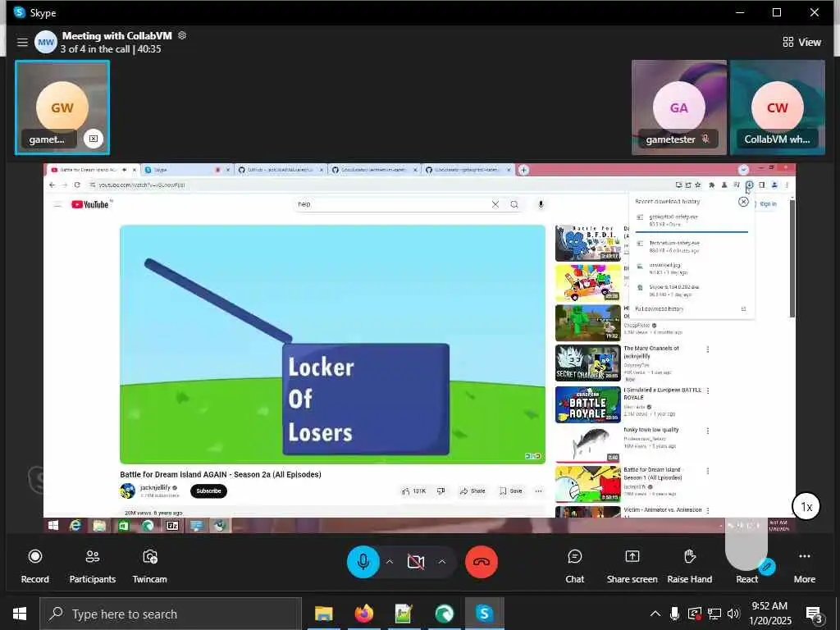Open the notification center
Screen dimensions: 840x630
click(815, 614)
